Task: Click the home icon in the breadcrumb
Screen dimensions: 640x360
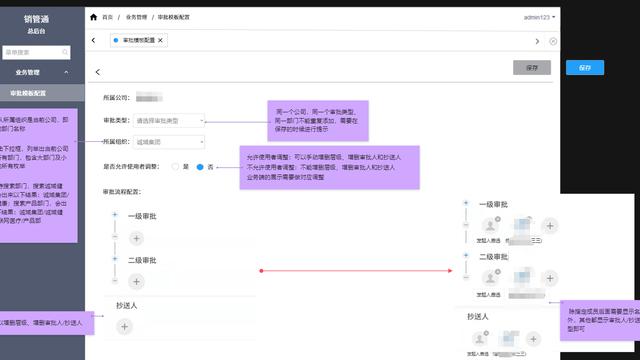Action: click(93, 17)
